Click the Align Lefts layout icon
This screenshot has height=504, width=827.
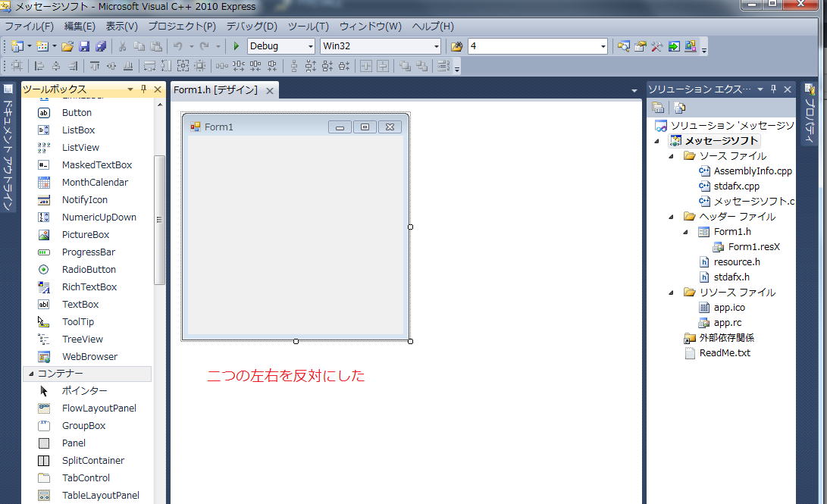[x=39, y=66]
